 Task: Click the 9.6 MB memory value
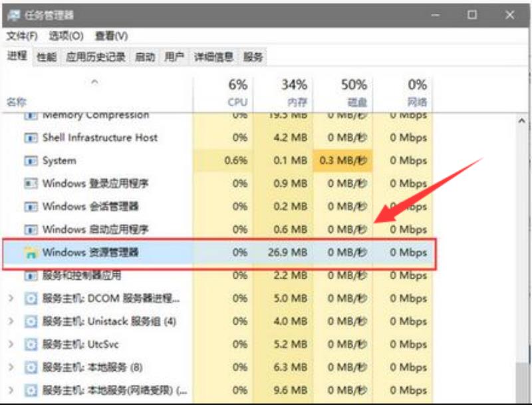point(291,391)
